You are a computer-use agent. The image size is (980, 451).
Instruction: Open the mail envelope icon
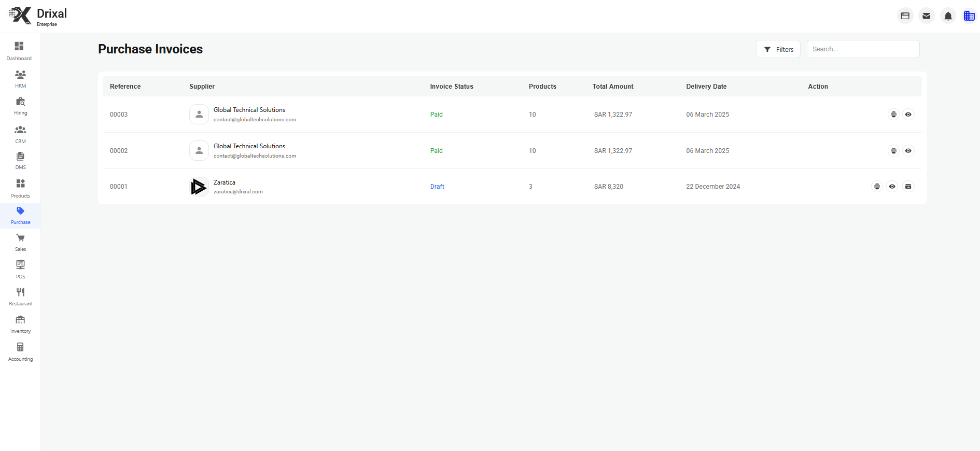tap(927, 16)
